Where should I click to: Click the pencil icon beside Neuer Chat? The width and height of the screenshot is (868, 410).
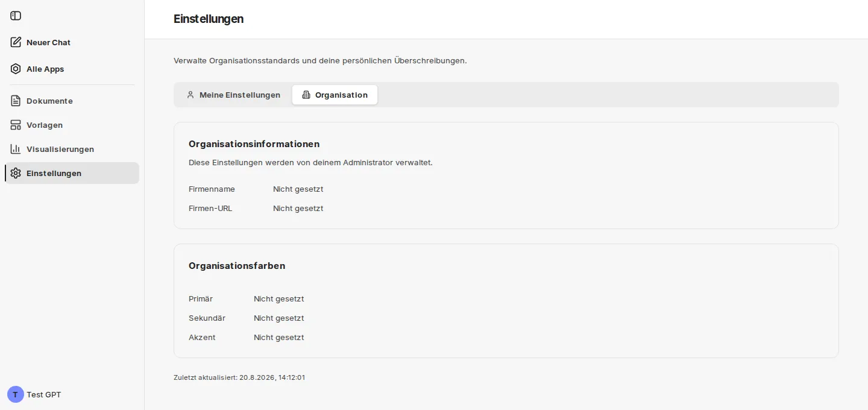pyautogui.click(x=16, y=42)
